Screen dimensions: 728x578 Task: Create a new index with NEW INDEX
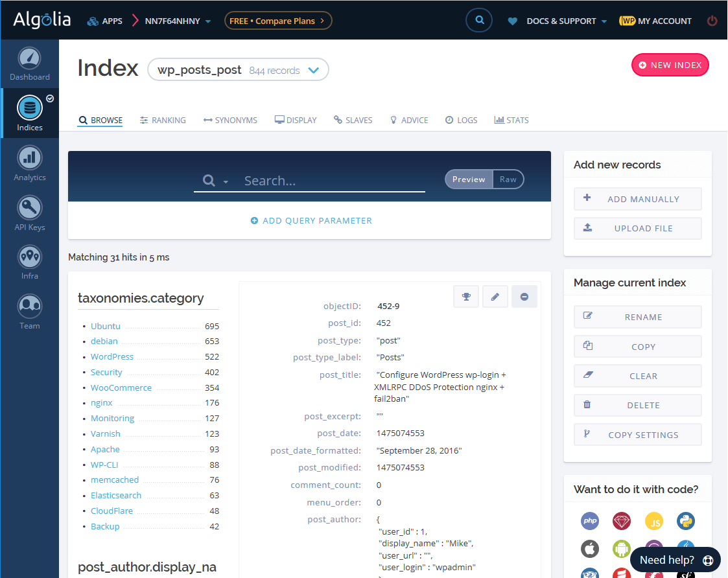(670, 65)
